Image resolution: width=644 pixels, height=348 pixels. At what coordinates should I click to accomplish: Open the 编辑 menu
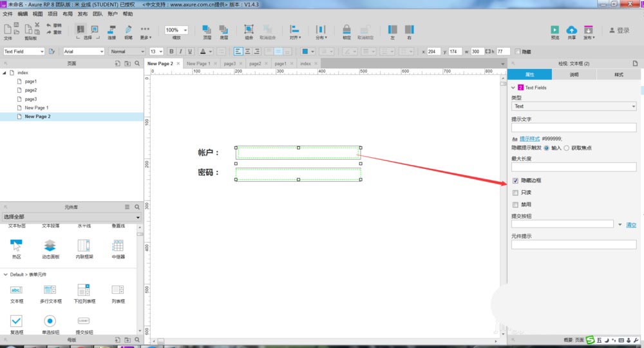(x=23, y=14)
